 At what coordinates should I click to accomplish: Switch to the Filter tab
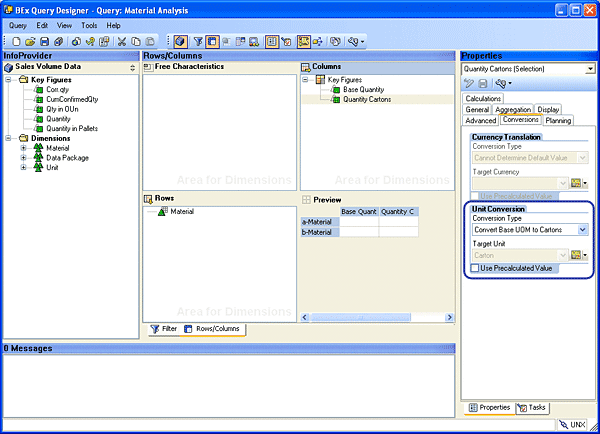(163, 328)
